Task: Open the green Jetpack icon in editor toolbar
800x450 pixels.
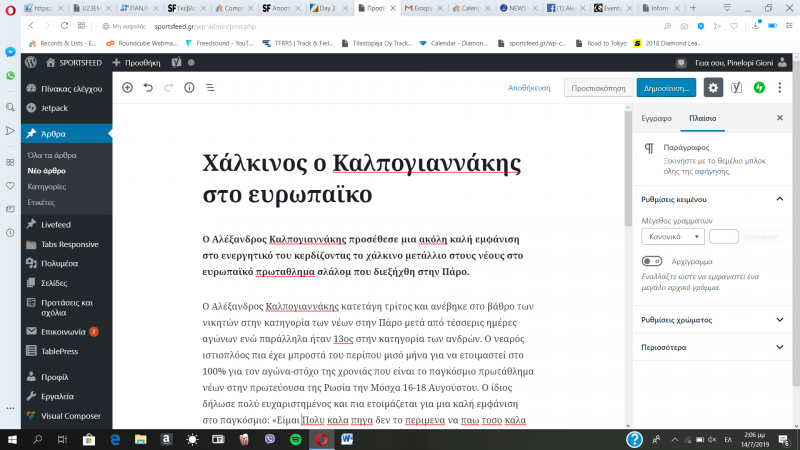Action: tap(760, 88)
